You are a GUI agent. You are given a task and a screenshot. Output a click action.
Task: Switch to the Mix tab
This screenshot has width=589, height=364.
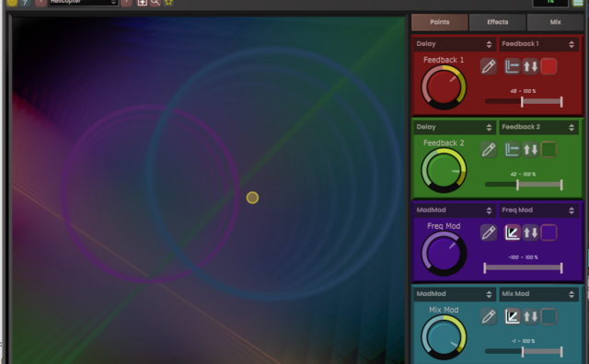click(556, 22)
